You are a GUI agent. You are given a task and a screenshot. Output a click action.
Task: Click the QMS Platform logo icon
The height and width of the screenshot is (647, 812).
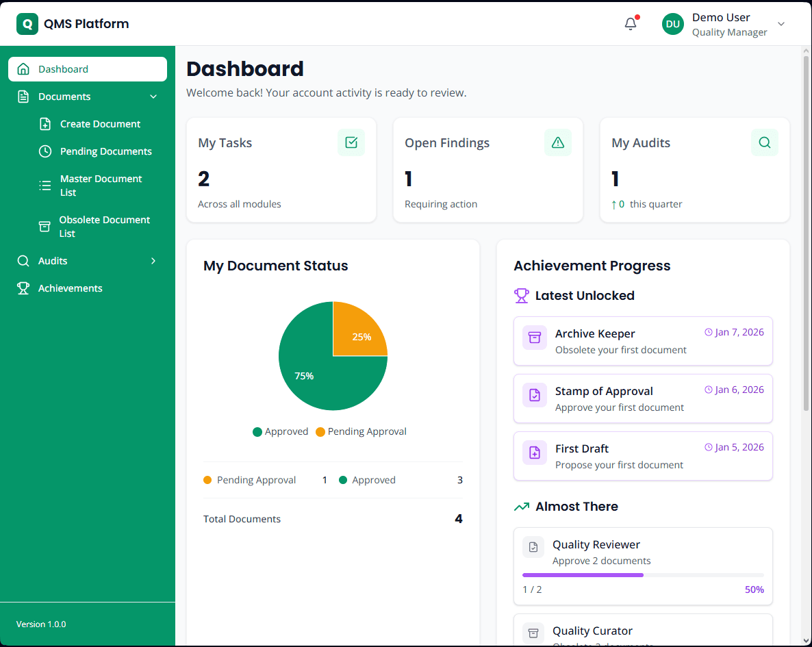click(x=27, y=24)
